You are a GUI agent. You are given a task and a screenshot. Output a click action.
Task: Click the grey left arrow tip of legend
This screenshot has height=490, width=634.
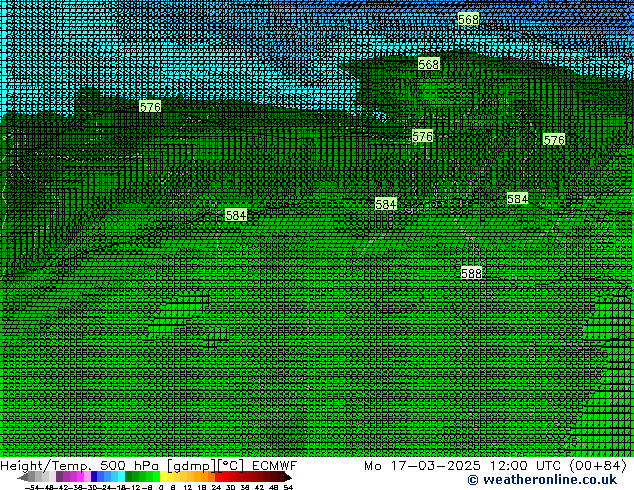tap(23, 477)
